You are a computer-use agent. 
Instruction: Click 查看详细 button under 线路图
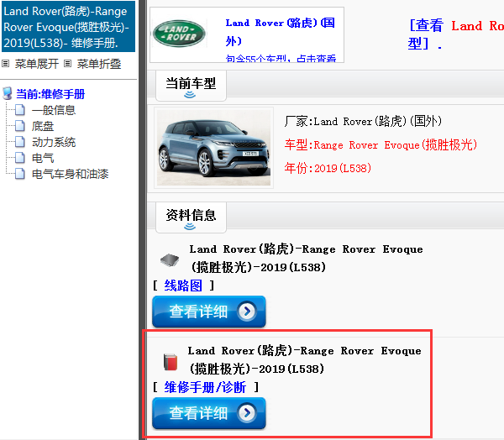[209, 312]
